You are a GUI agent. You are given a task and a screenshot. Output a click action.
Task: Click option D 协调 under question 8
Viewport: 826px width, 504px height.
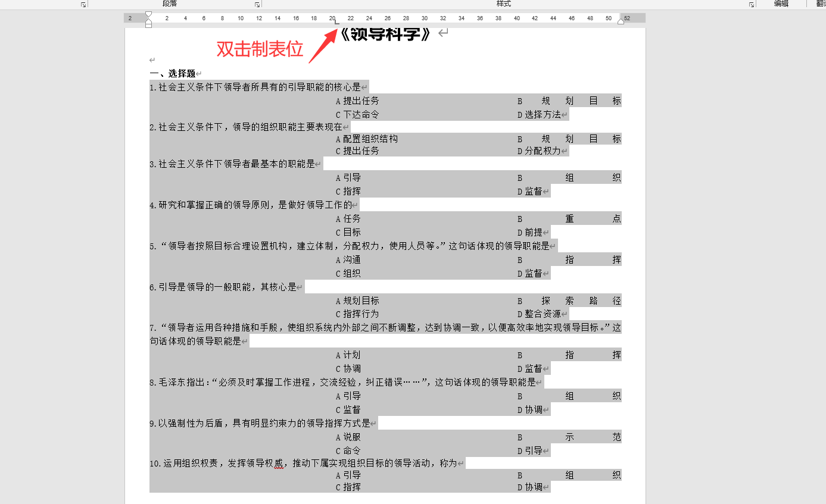[530, 410]
